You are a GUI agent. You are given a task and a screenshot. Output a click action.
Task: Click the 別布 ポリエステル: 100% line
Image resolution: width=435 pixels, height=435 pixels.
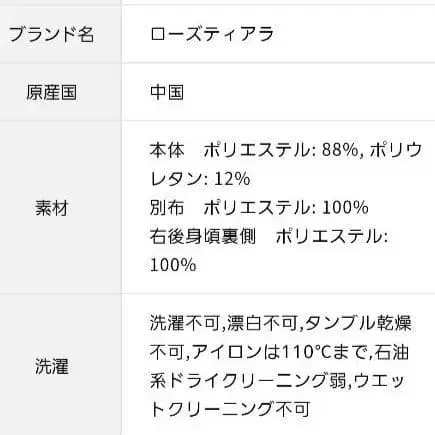tap(259, 208)
